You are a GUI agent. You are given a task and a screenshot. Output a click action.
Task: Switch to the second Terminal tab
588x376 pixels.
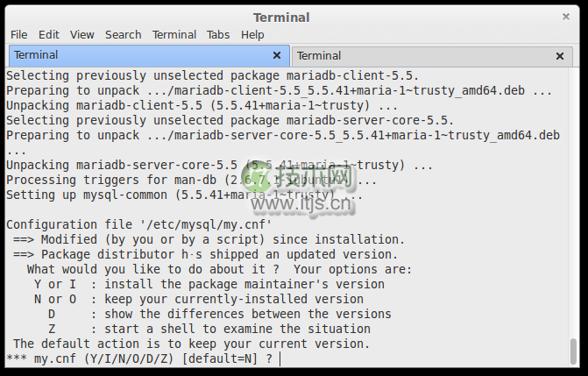pyautogui.click(x=421, y=56)
